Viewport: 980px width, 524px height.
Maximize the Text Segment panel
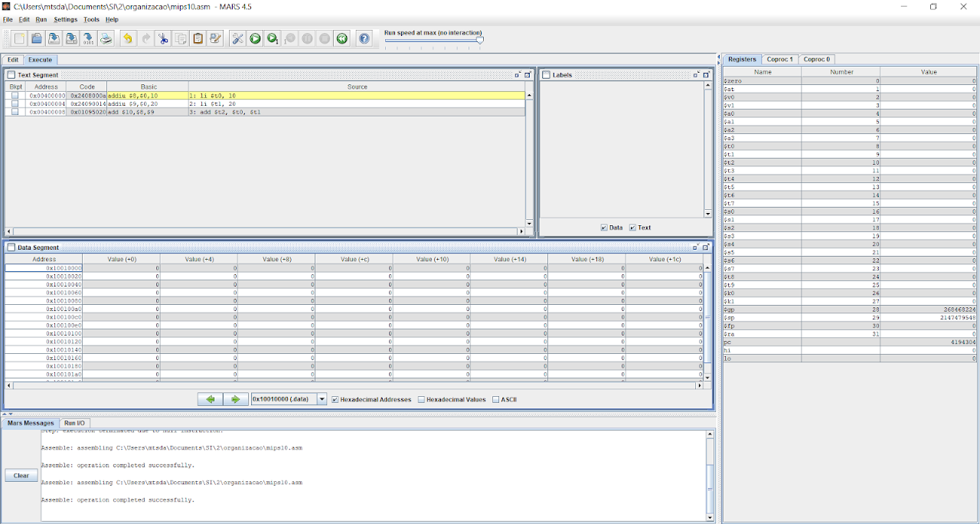coord(528,75)
